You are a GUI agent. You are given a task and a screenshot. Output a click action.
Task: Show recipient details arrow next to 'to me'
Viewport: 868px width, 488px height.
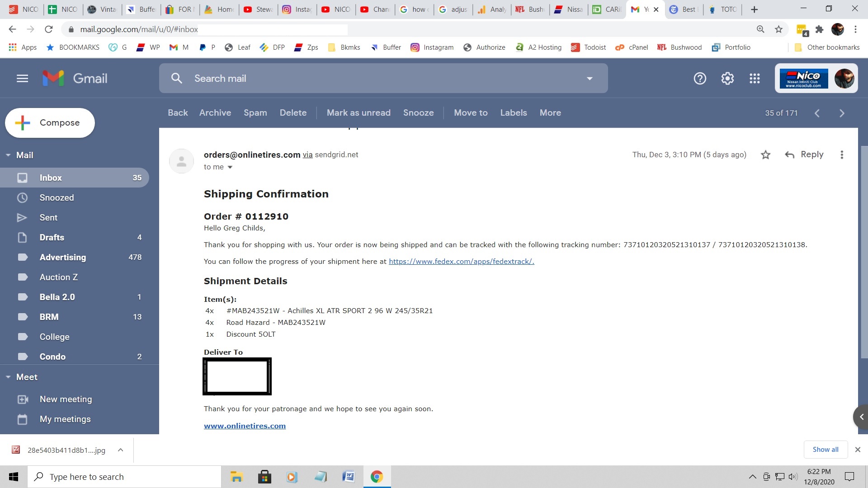(230, 167)
